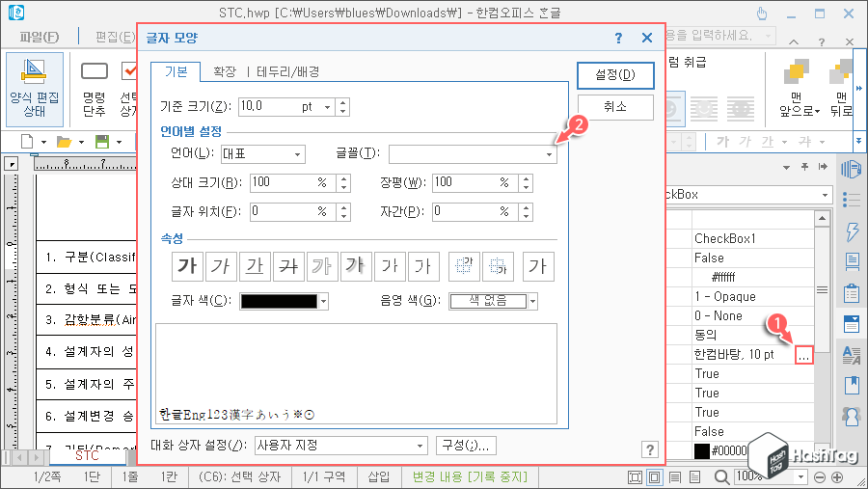Switch to 확장 tab
The width and height of the screenshot is (868, 489).
(225, 72)
